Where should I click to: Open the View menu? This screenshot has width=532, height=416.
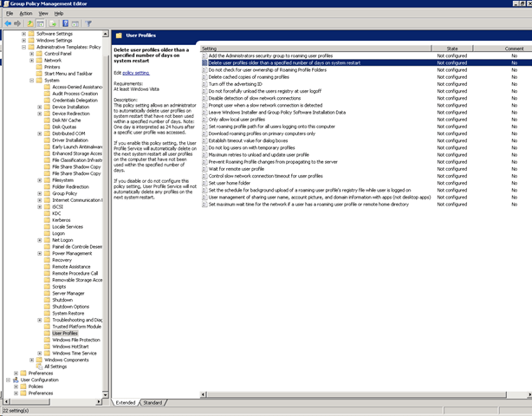[43, 13]
